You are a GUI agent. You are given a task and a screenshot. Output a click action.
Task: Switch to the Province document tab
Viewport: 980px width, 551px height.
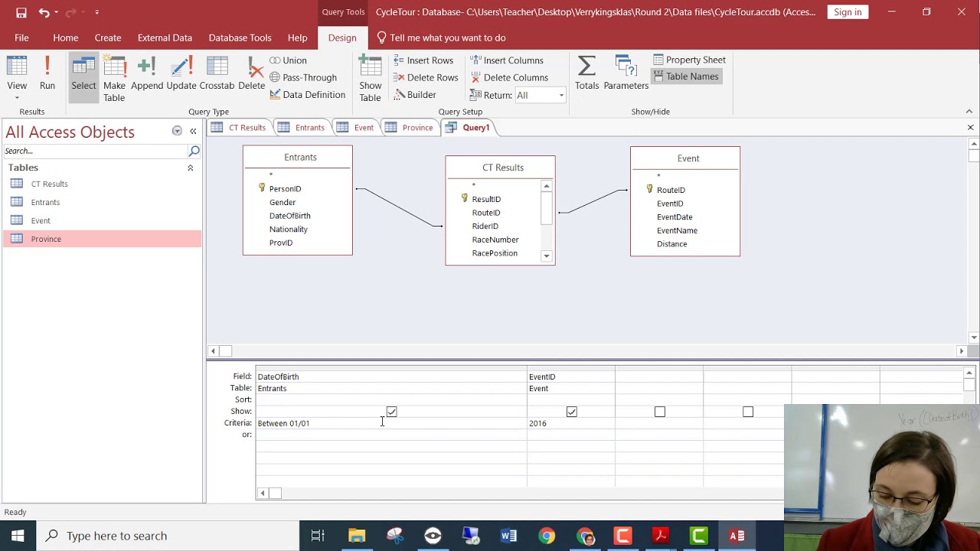pos(410,128)
